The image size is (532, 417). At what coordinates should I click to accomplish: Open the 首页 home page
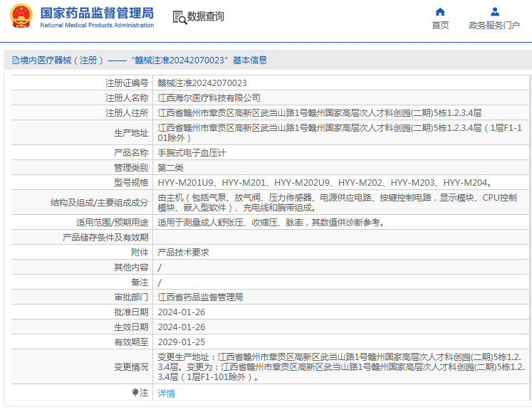[440, 26]
